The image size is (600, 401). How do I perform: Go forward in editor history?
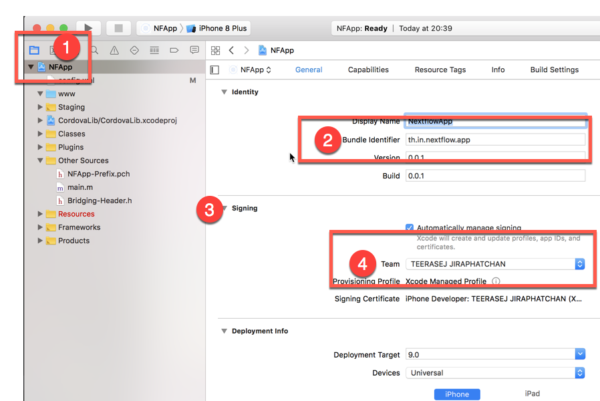coord(246,50)
